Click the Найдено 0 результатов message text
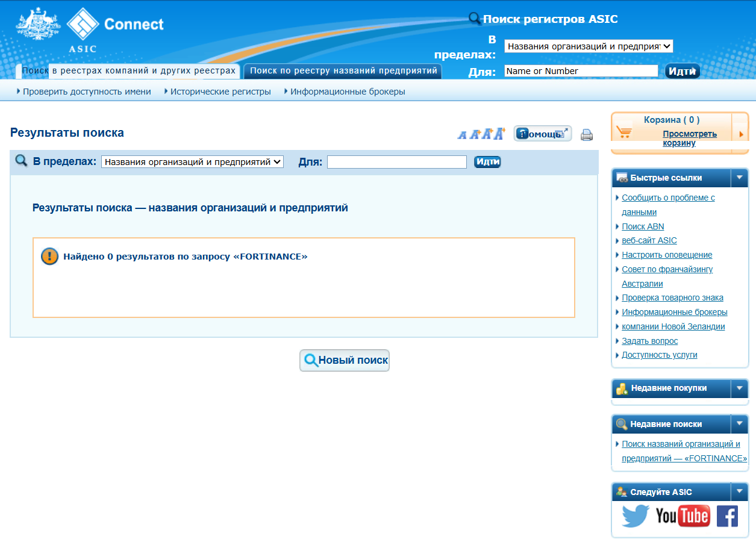 click(x=186, y=257)
